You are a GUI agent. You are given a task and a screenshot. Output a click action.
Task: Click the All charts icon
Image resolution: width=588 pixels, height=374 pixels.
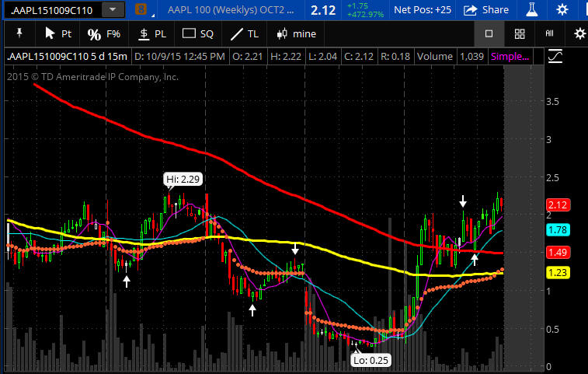[549, 33]
